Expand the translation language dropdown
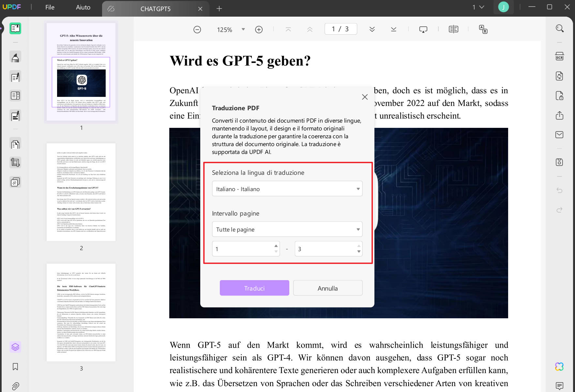This screenshot has width=575, height=392. (x=287, y=189)
